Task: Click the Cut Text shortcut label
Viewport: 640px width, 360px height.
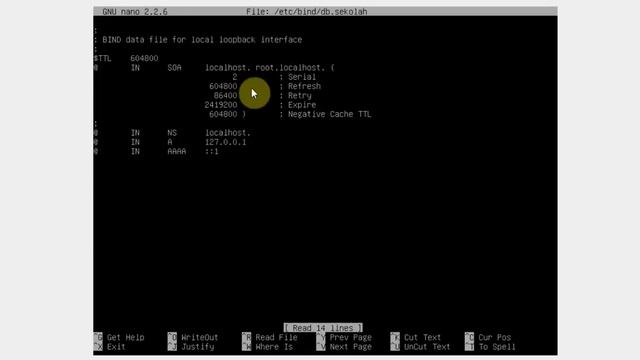Action: [422, 338]
